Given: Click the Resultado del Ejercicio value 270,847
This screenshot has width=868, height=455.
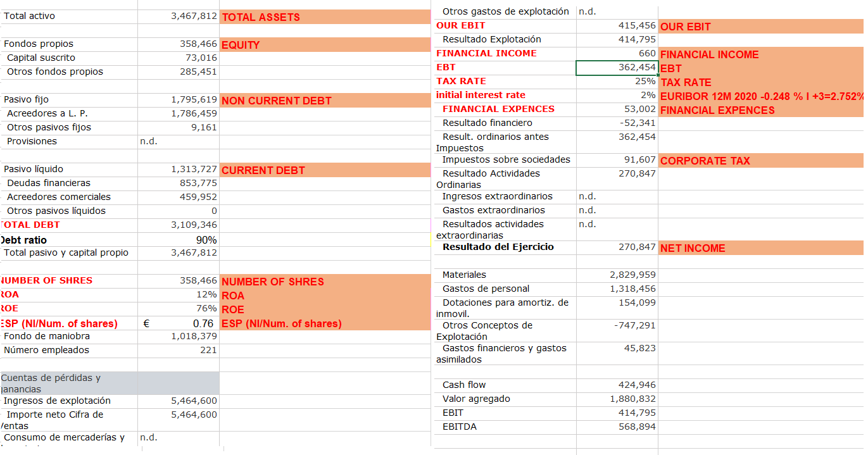Looking at the screenshot, I should coord(633,247).
